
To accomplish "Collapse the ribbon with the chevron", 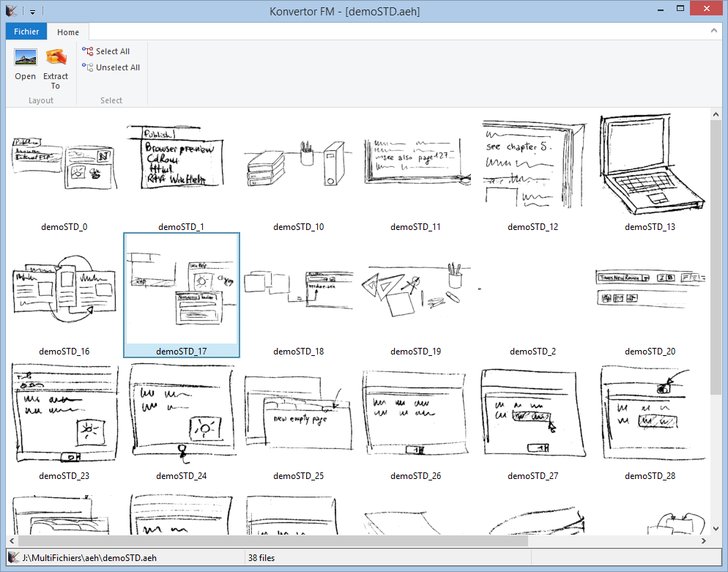I will [714, 31].
